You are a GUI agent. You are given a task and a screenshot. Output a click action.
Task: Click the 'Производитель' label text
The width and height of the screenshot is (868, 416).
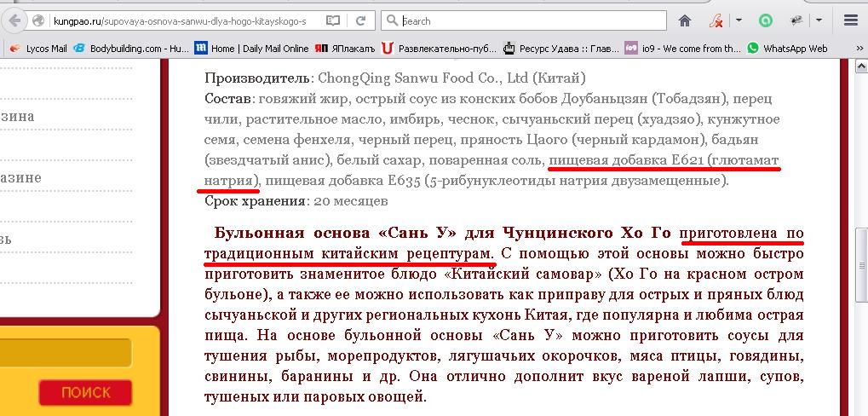[x=256, y=78]
